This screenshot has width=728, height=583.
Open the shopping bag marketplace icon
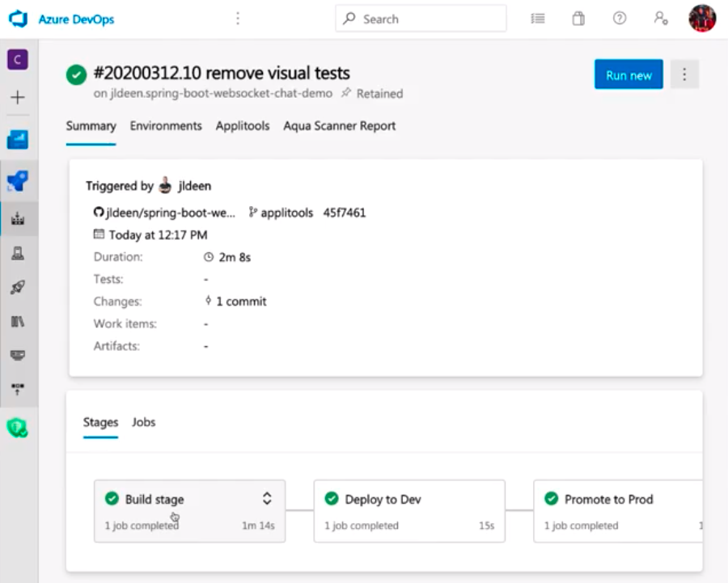[578, 19]
